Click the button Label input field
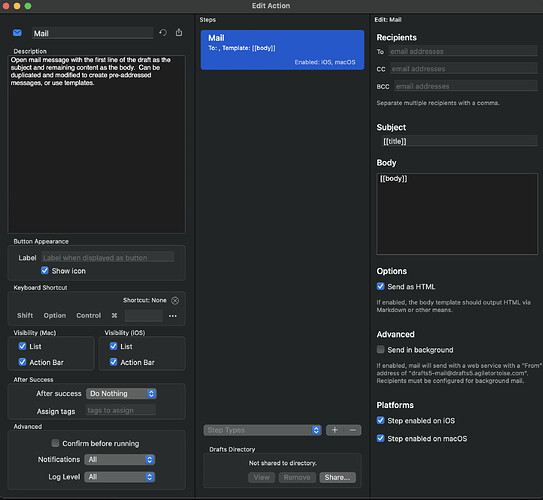 (108, 258)
